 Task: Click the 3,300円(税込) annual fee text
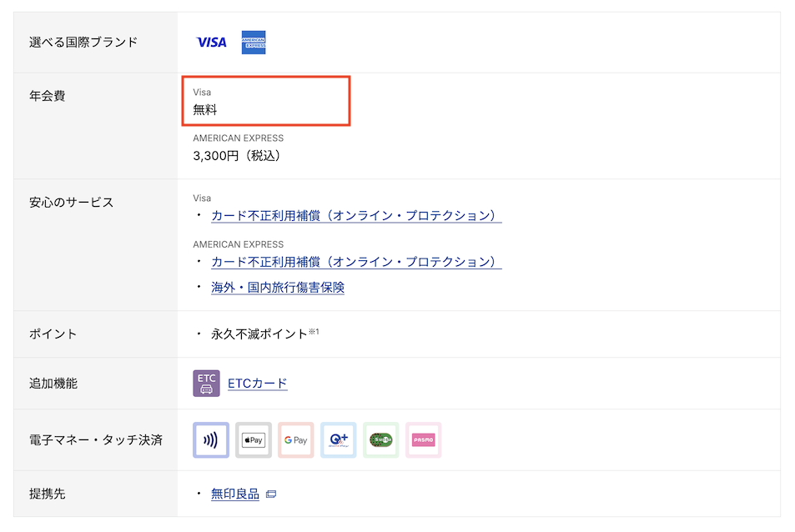click(x=237, y=155)
